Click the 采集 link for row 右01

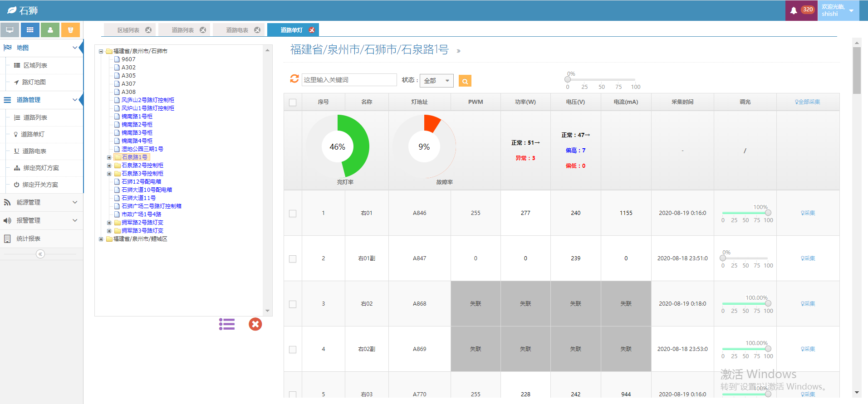pyautogui.click(x=808, y=213)
